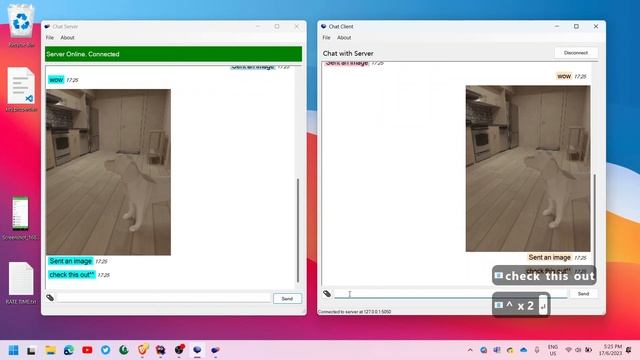Open the green crescent taskbar app
The height and width of the screenshot is (360, 640).
pos(124,350)
